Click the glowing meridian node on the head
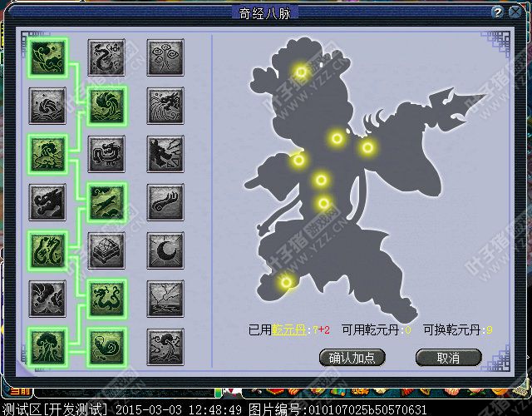This screenshot has height=416, width=532. [x=301, y=72]
